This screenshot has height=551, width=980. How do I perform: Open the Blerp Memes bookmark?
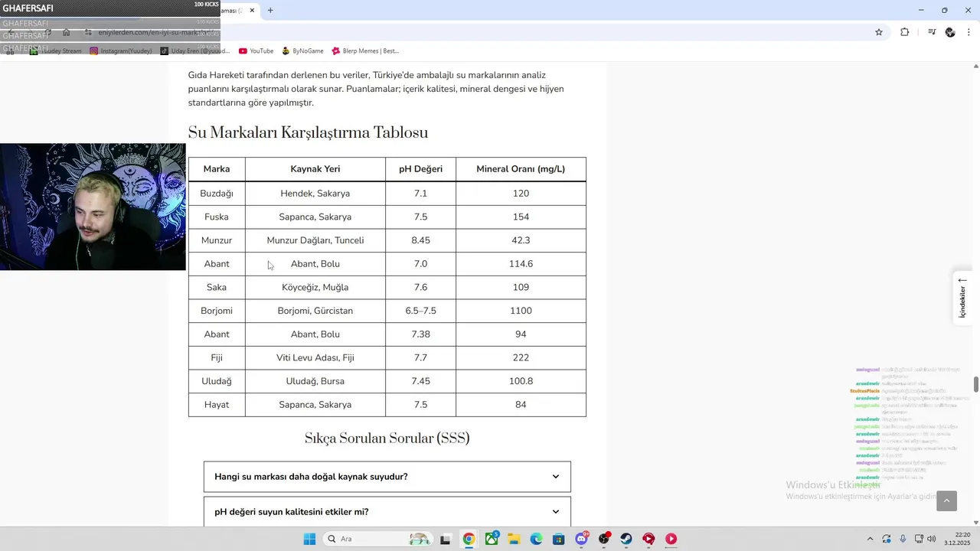click(365, 51)
